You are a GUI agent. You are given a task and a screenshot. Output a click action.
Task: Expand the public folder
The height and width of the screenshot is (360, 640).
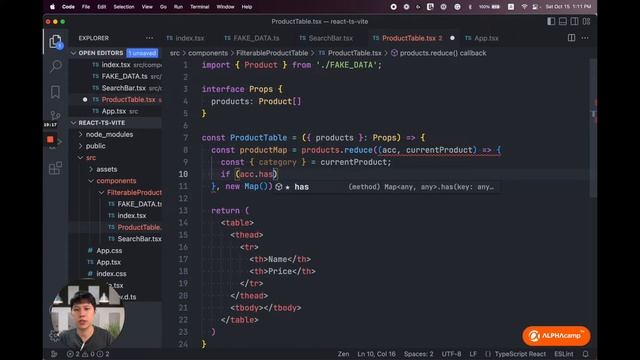[x=95, y=146]
